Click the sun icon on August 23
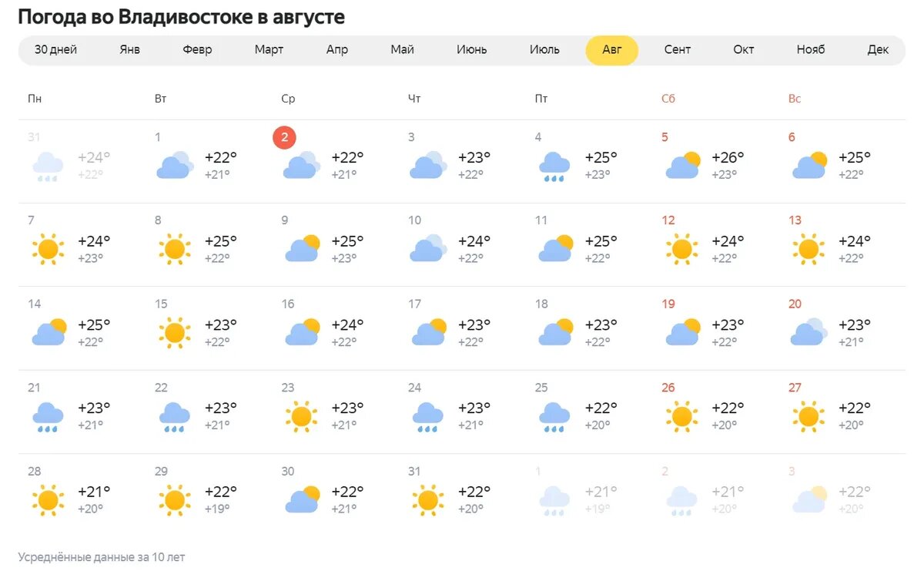 (301, 416)
